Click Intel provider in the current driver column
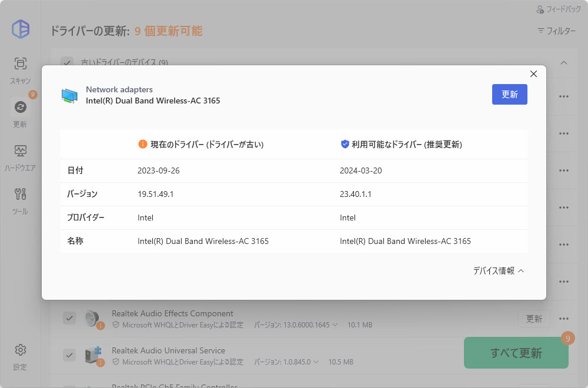 (x=145, y=218)
